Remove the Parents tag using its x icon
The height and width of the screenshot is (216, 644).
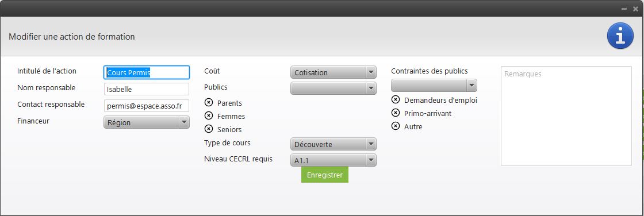click(209, 103)
